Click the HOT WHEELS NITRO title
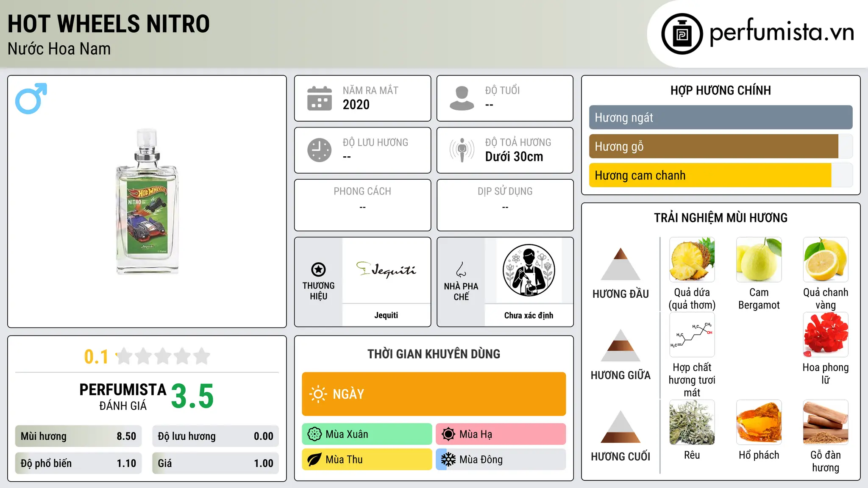Image resolution: width=868 pixels, height=488 pixels. click(x=108, y=24)
